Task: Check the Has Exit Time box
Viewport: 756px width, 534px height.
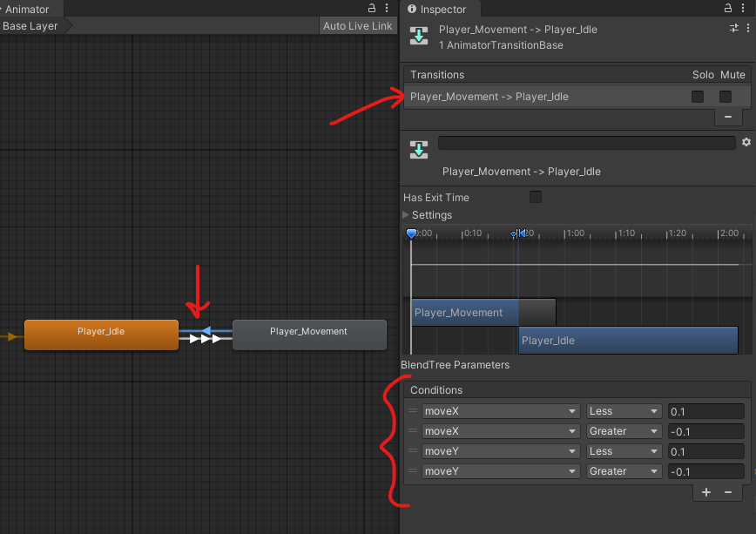Action: 536,198
